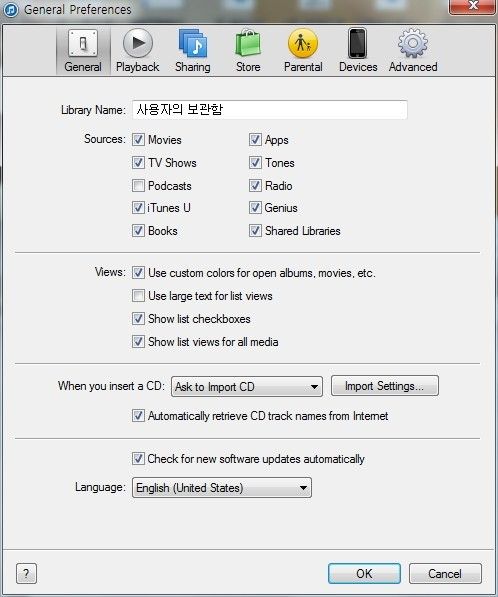Toggle the Books source checkbox
The image size is (498, 597).
(x=138, y=231)
